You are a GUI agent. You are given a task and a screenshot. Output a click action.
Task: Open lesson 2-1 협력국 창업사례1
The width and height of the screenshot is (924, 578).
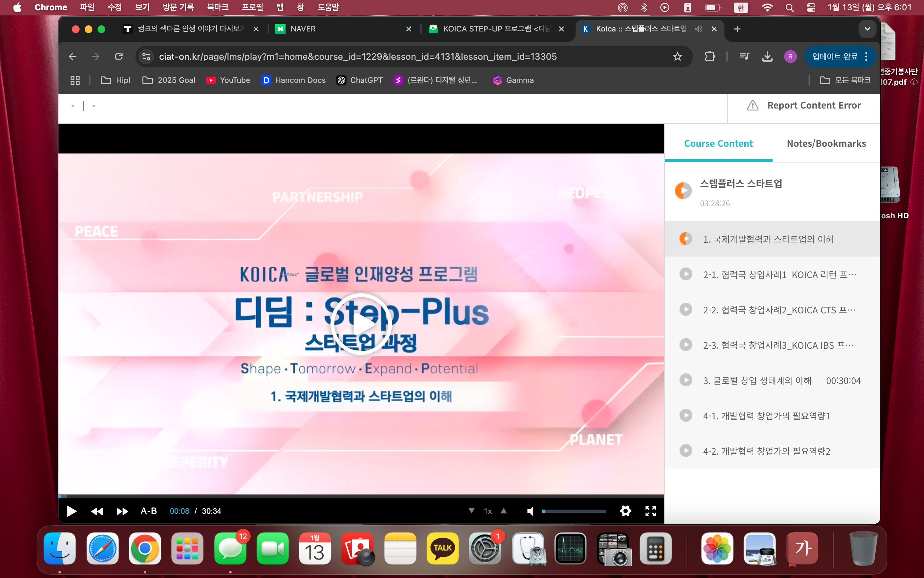[772, 275]
